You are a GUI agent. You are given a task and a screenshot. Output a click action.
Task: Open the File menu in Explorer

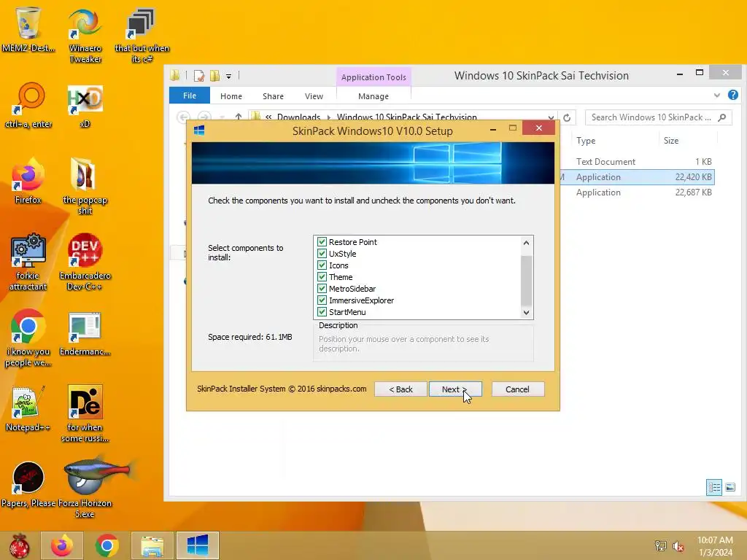coord(190,96)
